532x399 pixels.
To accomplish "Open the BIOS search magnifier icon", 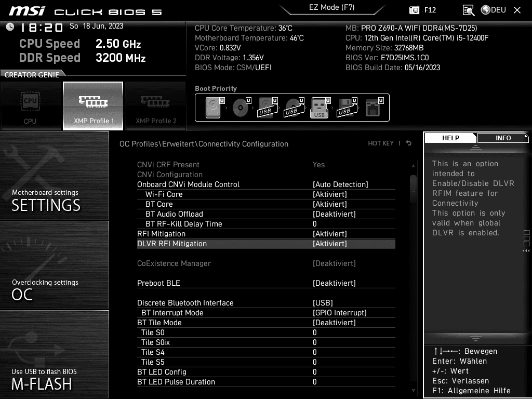I will (x=468, y=10).
